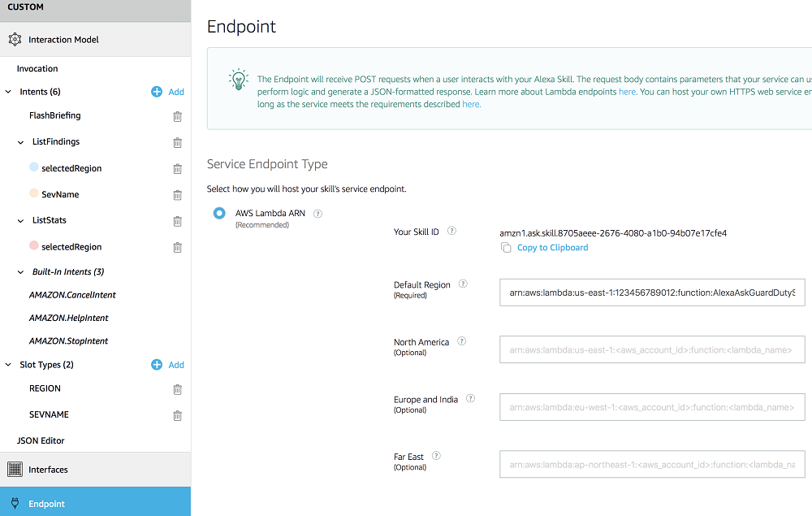Open the Interfaces panel in the sidebar
The height and width of the screenshot is (516, 812).
coord(49,469)
